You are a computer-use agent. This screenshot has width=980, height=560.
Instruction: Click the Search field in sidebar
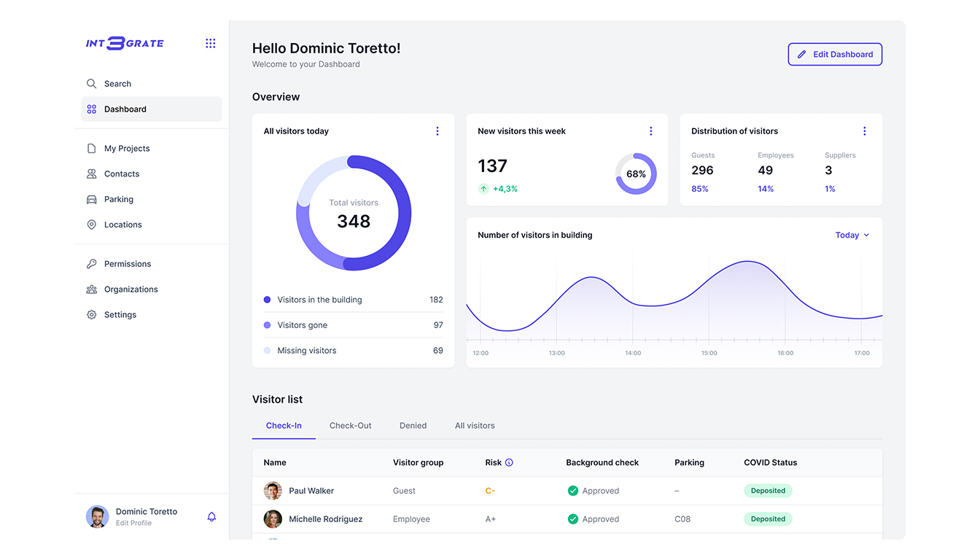(x=117, y=84)
